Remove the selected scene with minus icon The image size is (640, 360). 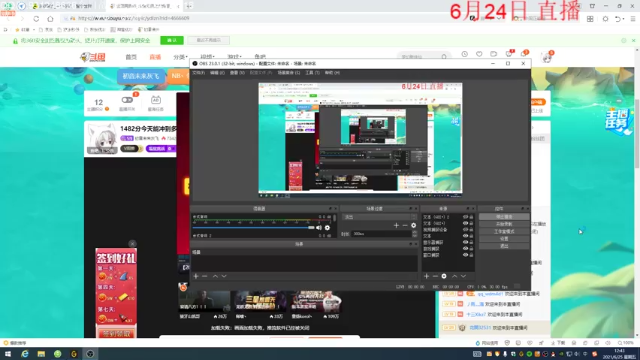(x=204, y=276)
